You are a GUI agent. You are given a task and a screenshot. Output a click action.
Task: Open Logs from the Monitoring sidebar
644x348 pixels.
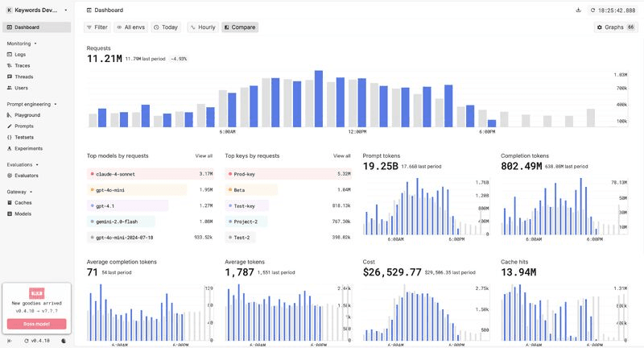[x=20, y=54]
